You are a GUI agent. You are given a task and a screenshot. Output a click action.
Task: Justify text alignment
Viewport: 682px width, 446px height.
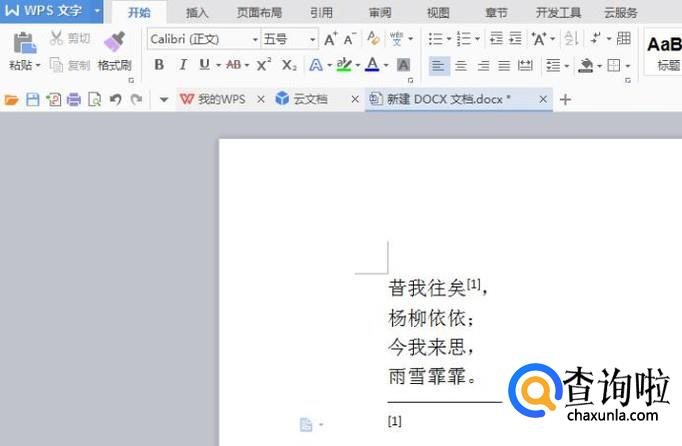[x=504, y=66]
